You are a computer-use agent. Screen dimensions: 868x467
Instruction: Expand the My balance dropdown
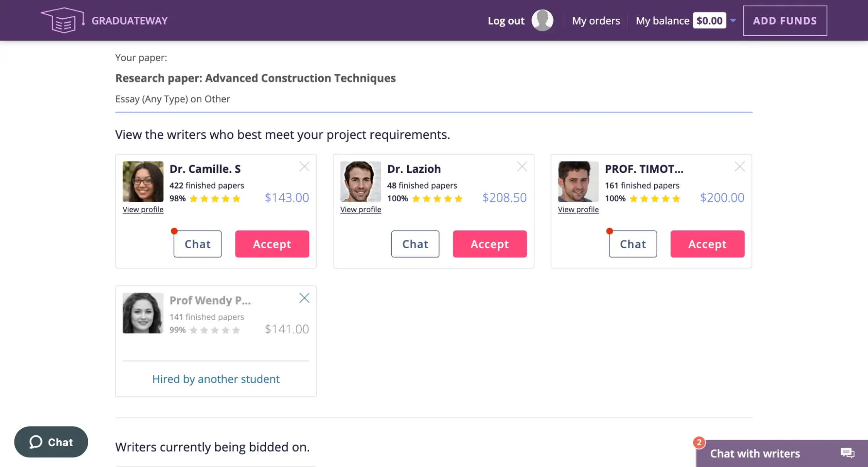tap(733, 20)
